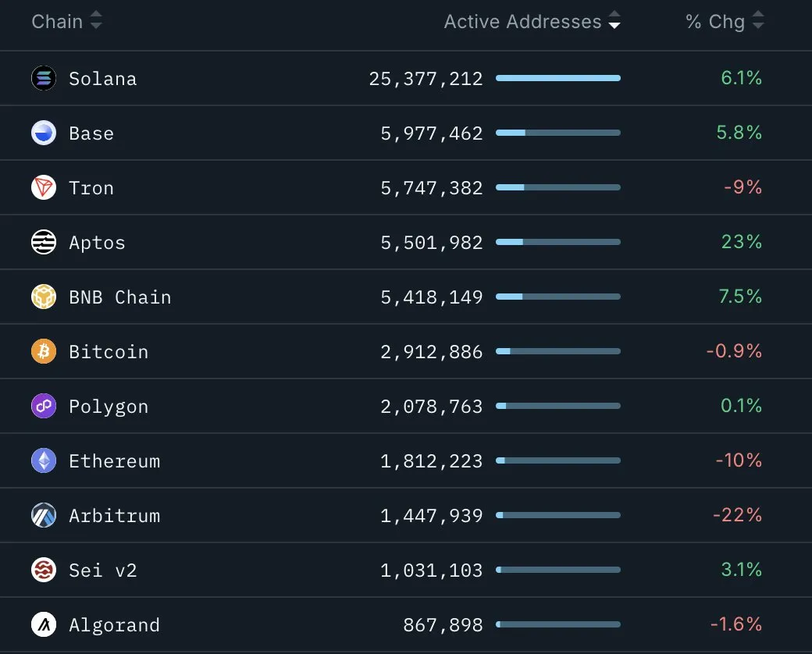Click the Base chain logo
The image size is (812, 654).
44,133
